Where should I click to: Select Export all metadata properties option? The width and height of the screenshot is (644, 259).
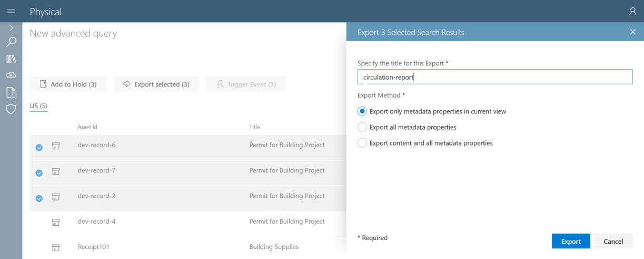[362, 127]
